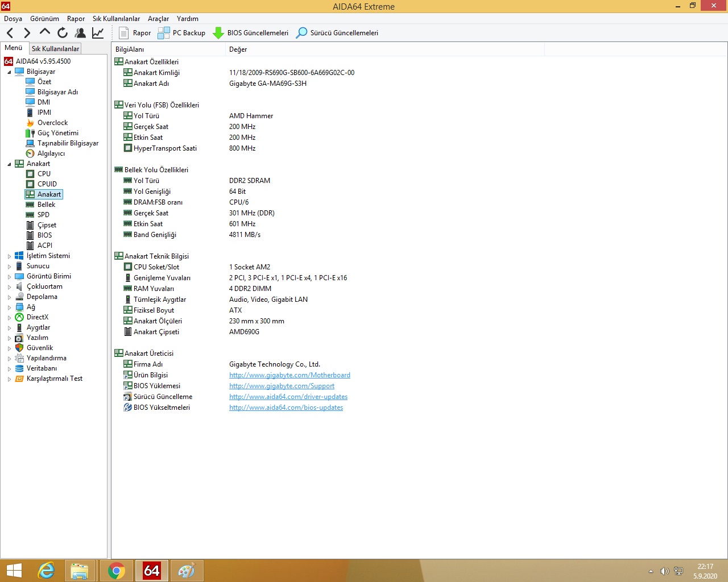Click the Refresh icon in toolbar
The height and width of the screenshot is (582, 728).
[x=63, y=33]
